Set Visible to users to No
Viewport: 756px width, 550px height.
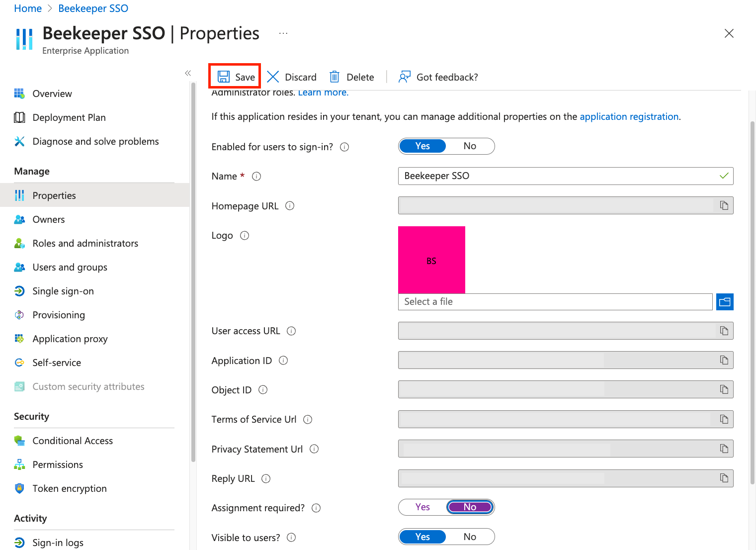(x=470, y=537)
